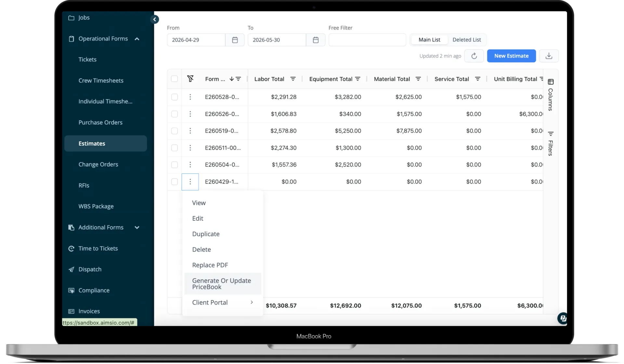Edit the To date field 2026-05-30
Image resolution: width=624 pixels, height=364 pixels.
click(x=277, y=40)
